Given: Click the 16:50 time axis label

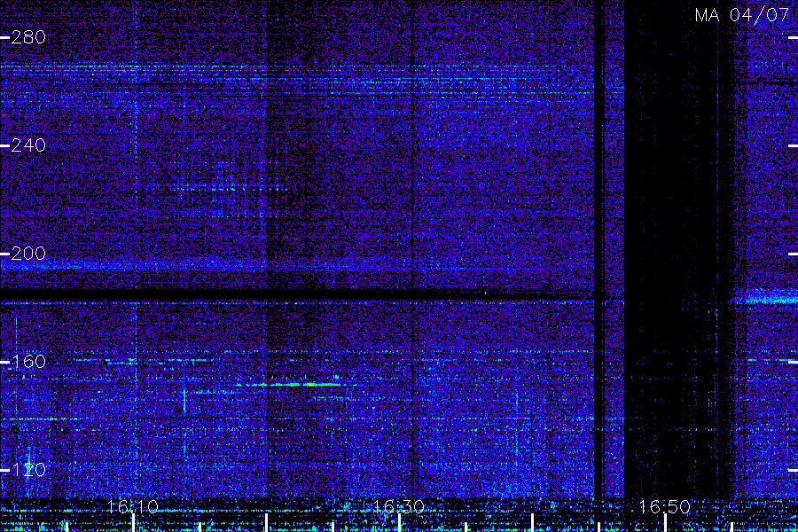Looking at the screenshot, I should [x=665, y=506].
